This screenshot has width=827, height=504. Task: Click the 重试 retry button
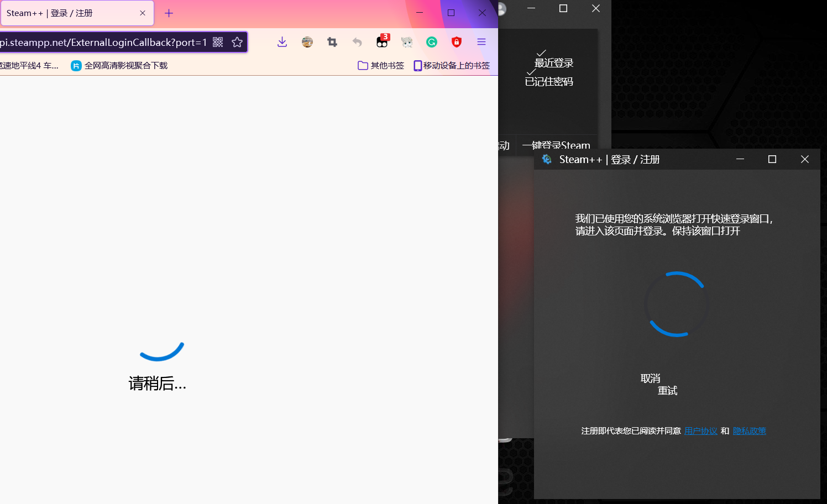667,390
